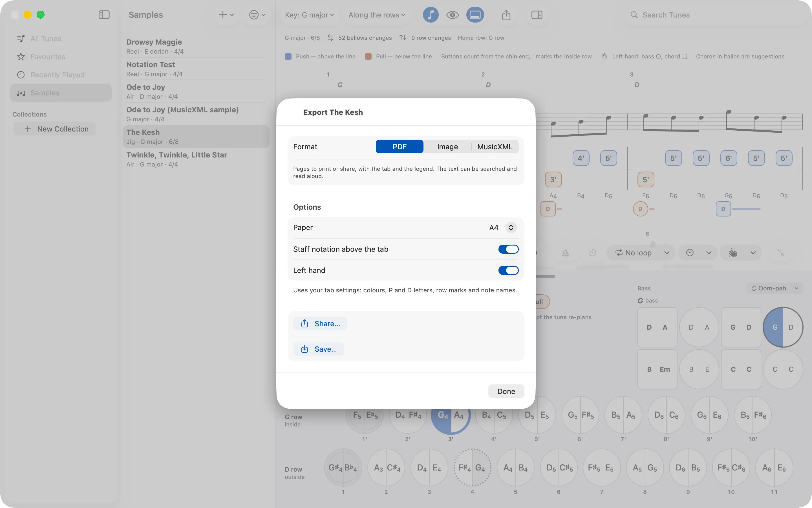
Task: Toggle the left sidebar icon
Action: tap(104, 15)
